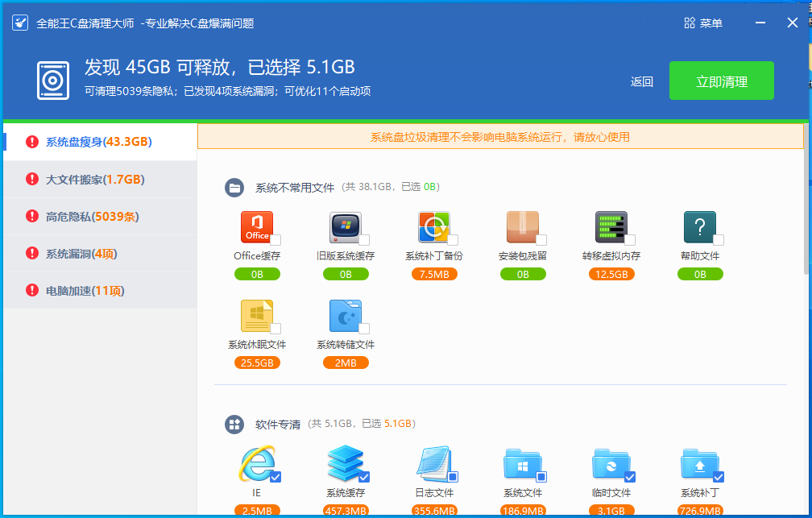Click the 旧版系统缓存 item icon
The width and height of the screenshot is (812, 518).
click(x=346, y=227)
